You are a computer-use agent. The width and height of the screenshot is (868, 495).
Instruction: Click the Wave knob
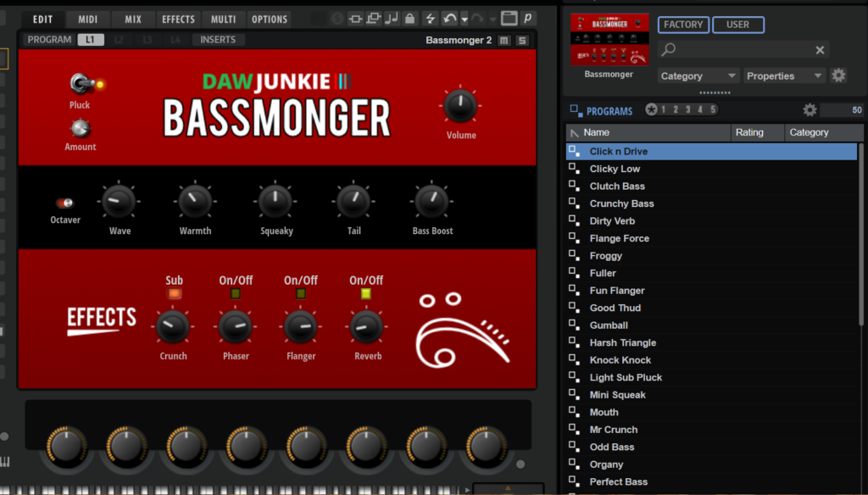(x=119, y=202)
